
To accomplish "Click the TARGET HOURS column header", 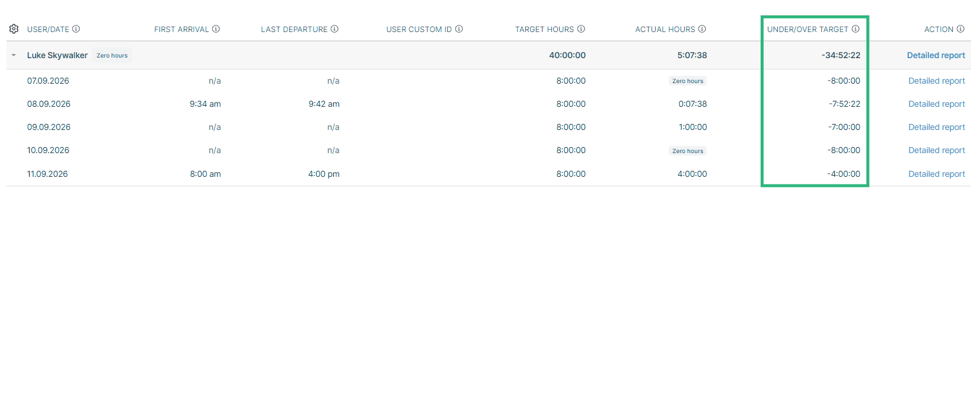I will 544,29.
